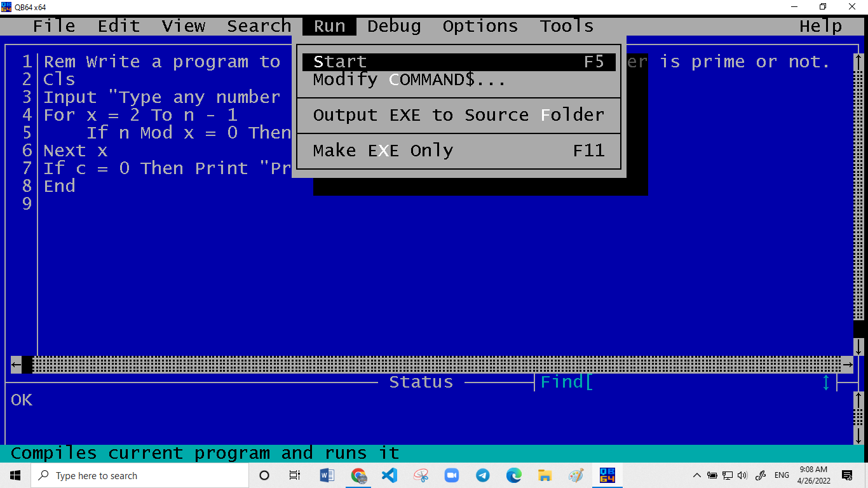This screenshot has width=868, height=488.
Task: Click the Rem comment on line 1
Action: click(162, 62)
